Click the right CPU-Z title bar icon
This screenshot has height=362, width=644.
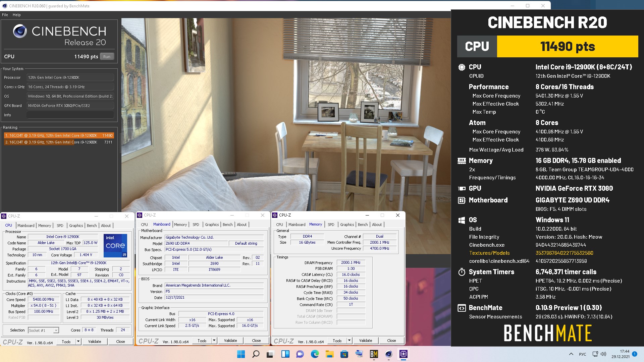[x=275, y=215]
